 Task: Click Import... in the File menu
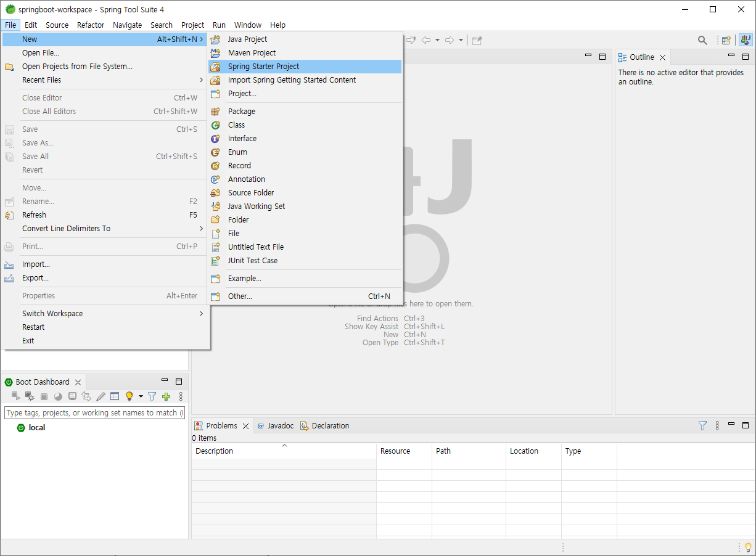pos(105,264)
